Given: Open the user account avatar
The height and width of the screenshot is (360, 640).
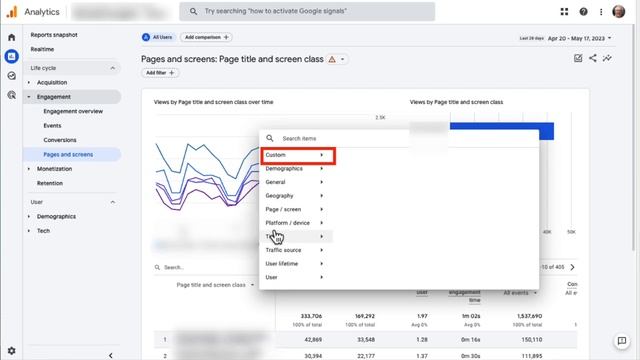Looking at the screenshot, I should (619, 11).
